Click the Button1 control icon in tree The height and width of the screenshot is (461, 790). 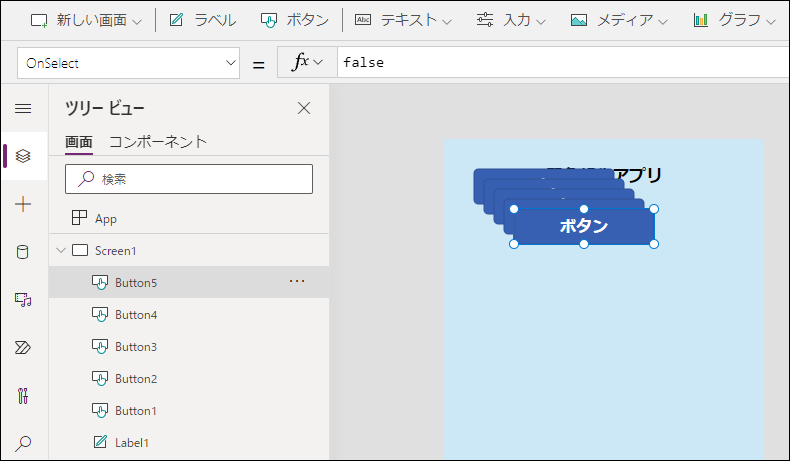(x=100, y=410)
